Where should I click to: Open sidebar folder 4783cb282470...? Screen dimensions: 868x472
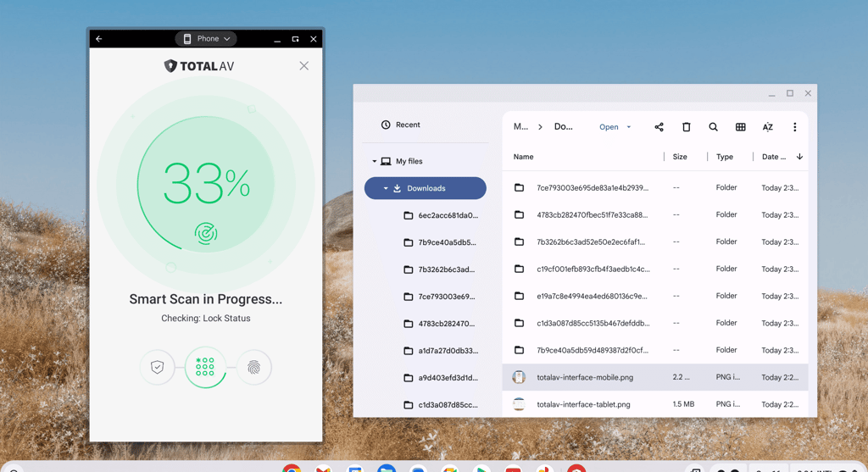[441, 324]
